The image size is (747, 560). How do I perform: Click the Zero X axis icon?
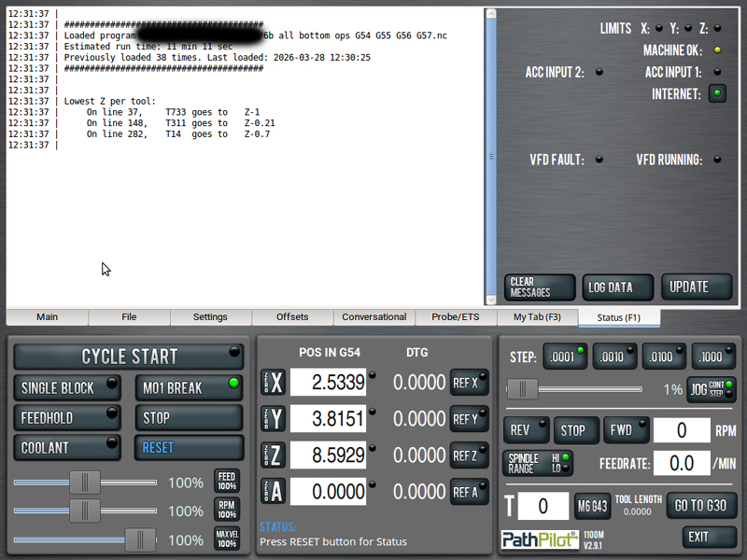pos(273,382)
